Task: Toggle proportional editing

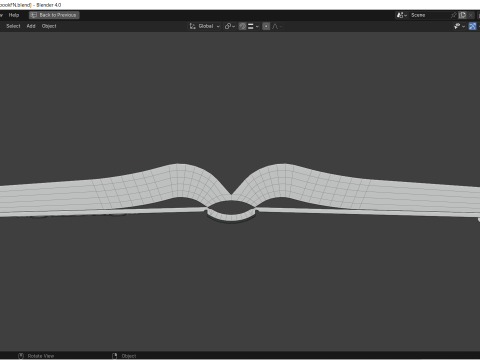Action: pyautogui.click(x=266, y=26)
